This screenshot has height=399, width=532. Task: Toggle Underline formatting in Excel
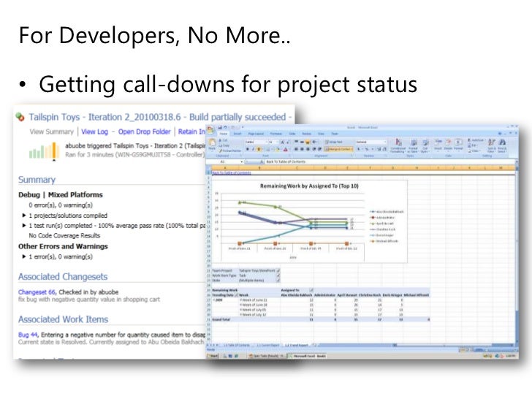[259, 149]
